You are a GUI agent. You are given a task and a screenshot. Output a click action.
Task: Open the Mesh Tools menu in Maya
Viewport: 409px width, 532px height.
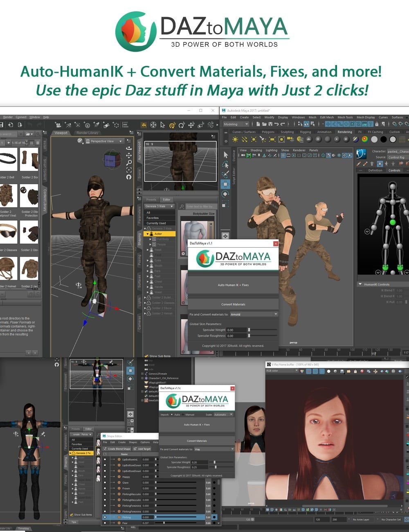tap(345, 117)
